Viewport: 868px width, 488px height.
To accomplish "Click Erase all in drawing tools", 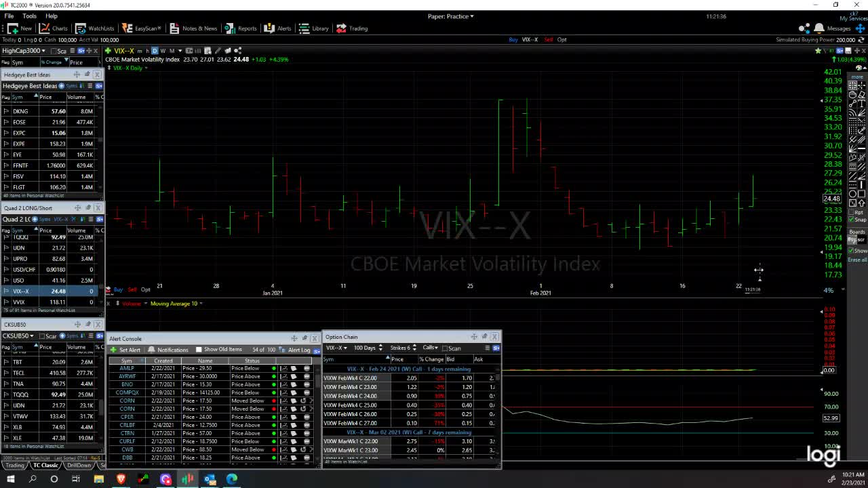I will point(857,260).
